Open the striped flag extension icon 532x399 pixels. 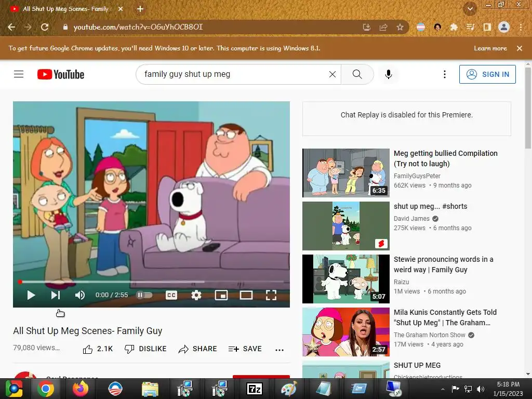(x=421, y=27)
